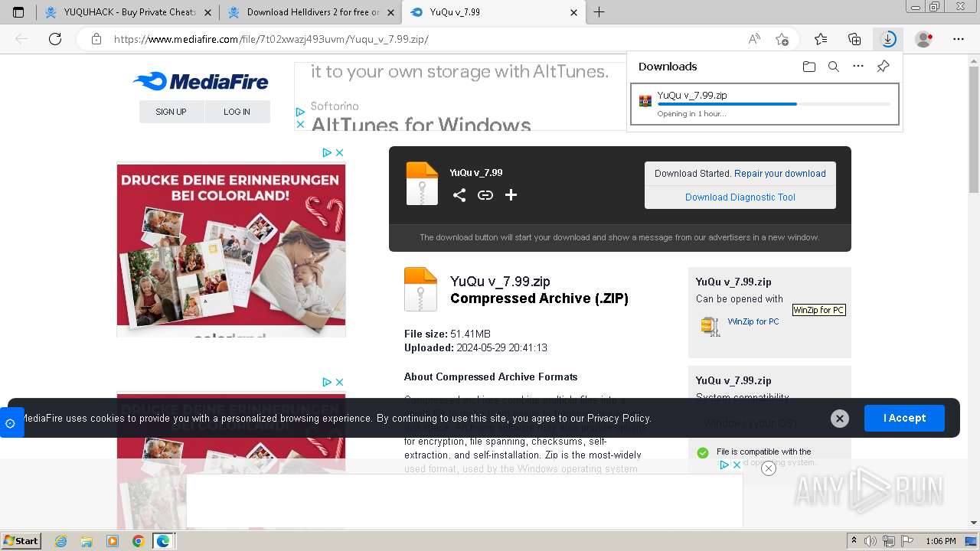This screenshot has width=980, height=551.
Task: Search downloads in Downloads panel
Action: tap(834, 67)
